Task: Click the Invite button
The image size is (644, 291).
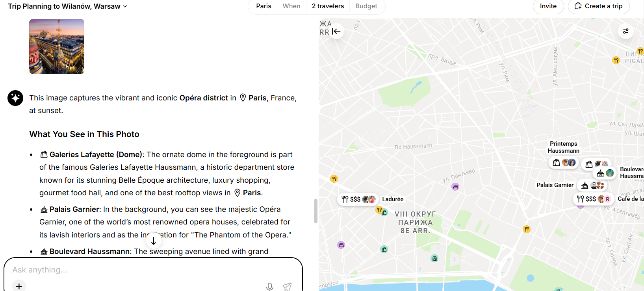Action: (x=548, y=6)
